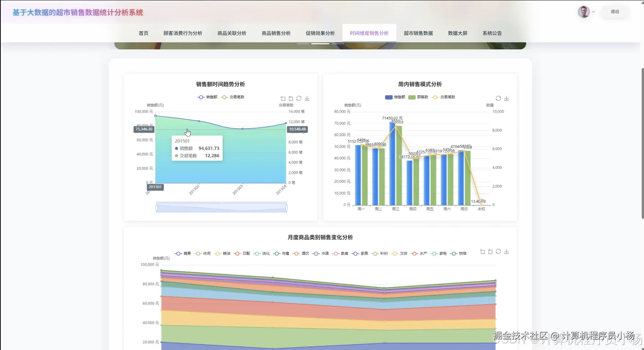The width and height of the screenshot is (644, 350).
Task: Click 销售额时间趋势分析 chart title
Action: pyautogui.click(x=220, y=84)
